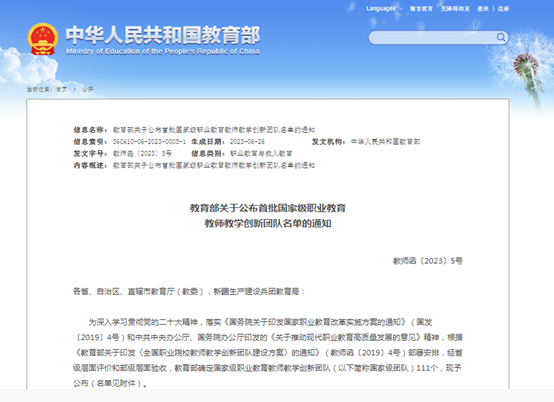Click the category value 职业教育与成人教育
The image size is (554, 402).
(x=261, y=153)
